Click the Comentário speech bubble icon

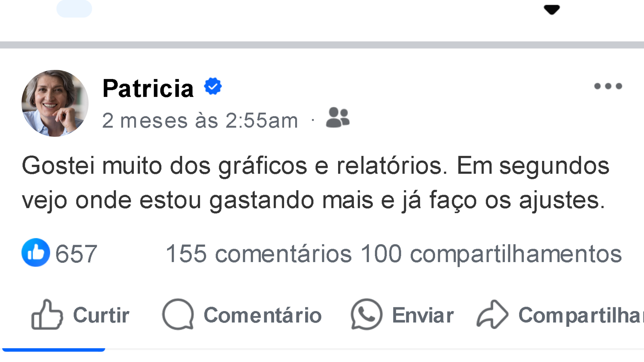click(178, 314)
